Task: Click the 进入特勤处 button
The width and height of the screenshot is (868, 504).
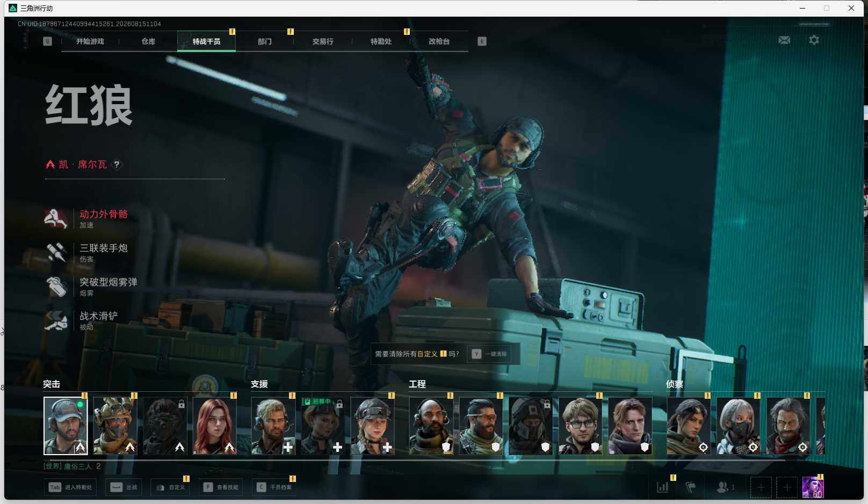Action: tap(70, 487)
